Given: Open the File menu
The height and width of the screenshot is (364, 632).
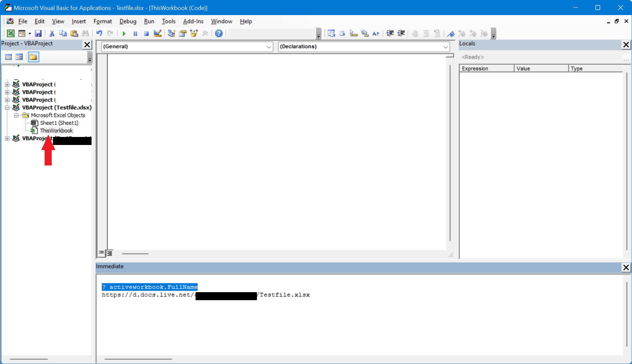Looking at the screenshot, I should 23,21.
